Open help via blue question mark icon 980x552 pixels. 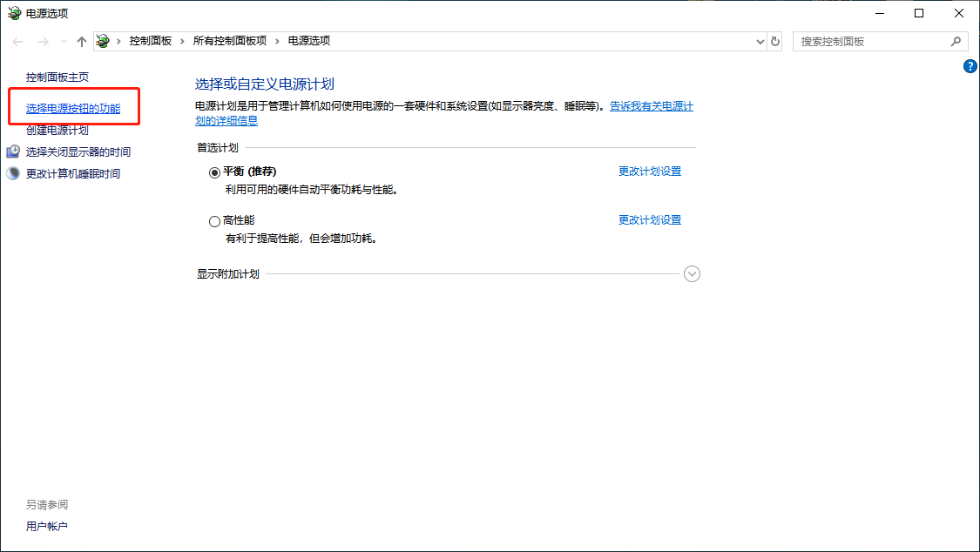[970, 66]
